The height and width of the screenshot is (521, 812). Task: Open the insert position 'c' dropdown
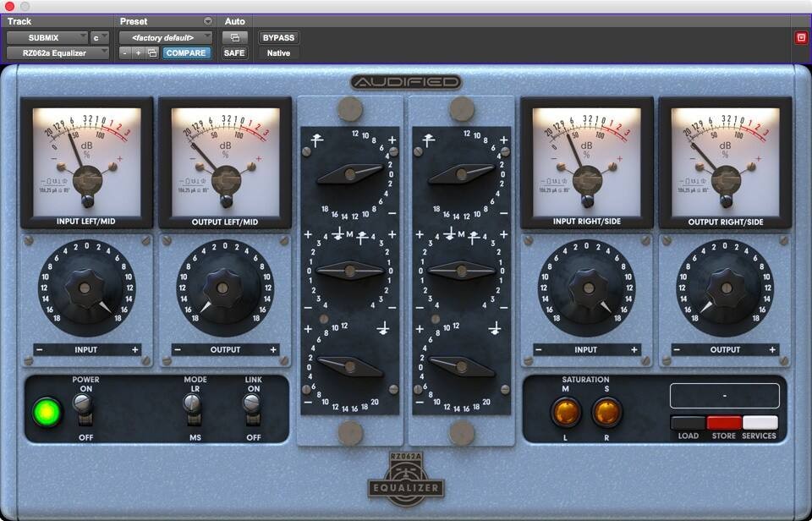(x=100, y=38)
